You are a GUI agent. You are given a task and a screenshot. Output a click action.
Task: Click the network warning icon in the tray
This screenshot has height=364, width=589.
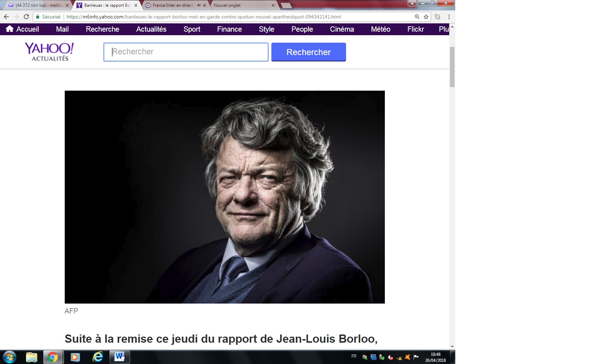(x=399, y=357)
